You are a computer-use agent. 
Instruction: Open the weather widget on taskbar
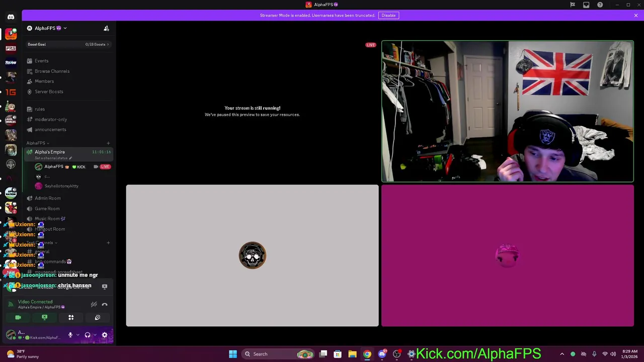23,354
